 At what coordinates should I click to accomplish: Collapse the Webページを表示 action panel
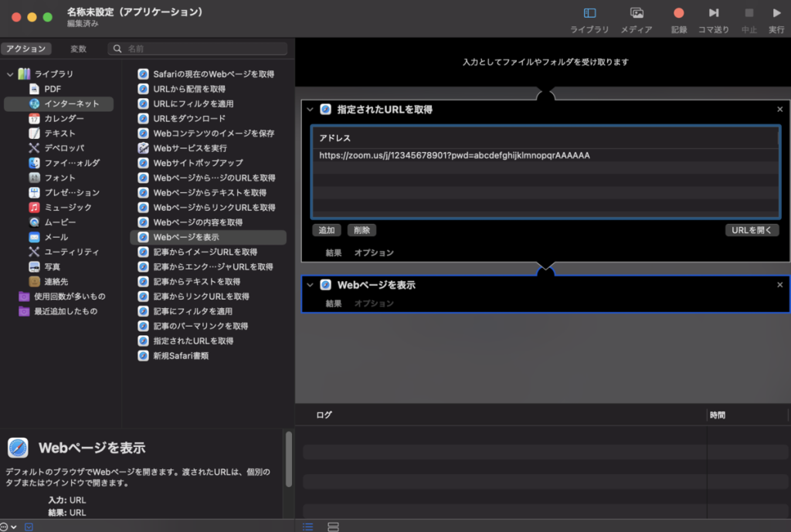[310, 285]
